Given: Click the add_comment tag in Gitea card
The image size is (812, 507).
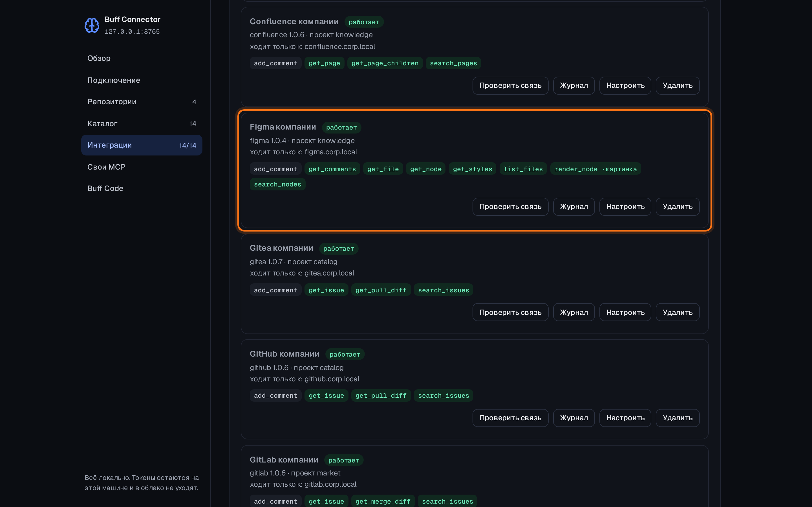Looking at the screenshot, I should pyautogui.click(x=275, y=290).
